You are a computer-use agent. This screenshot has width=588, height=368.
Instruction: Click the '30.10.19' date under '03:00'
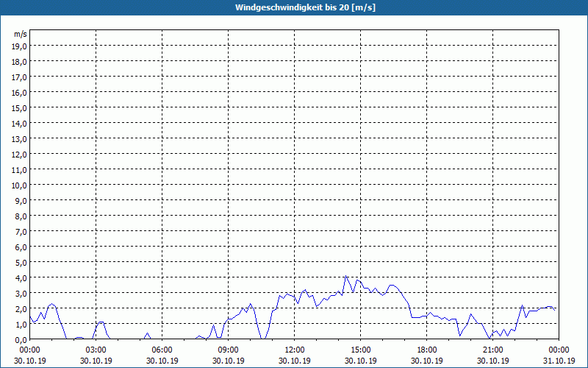96,361
